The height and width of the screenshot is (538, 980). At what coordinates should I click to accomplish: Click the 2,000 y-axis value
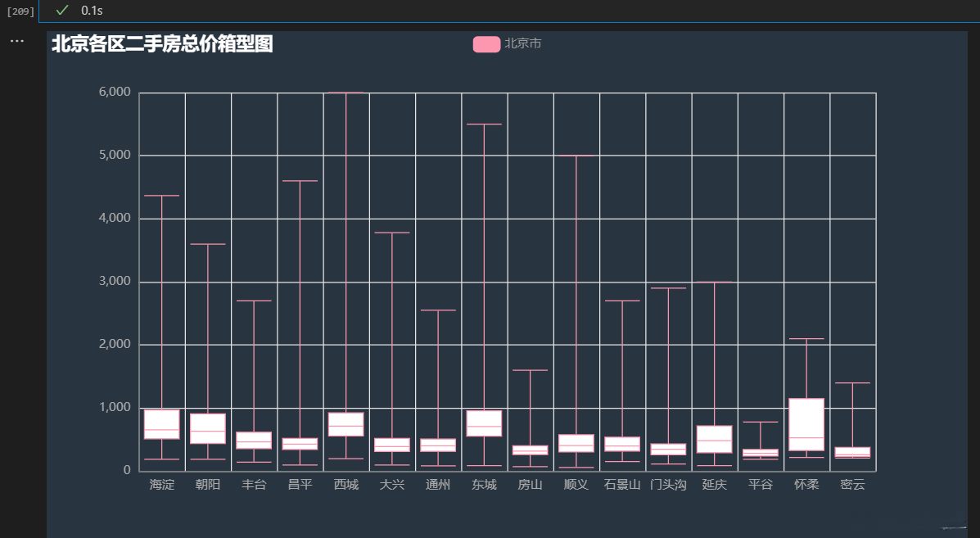115,344
